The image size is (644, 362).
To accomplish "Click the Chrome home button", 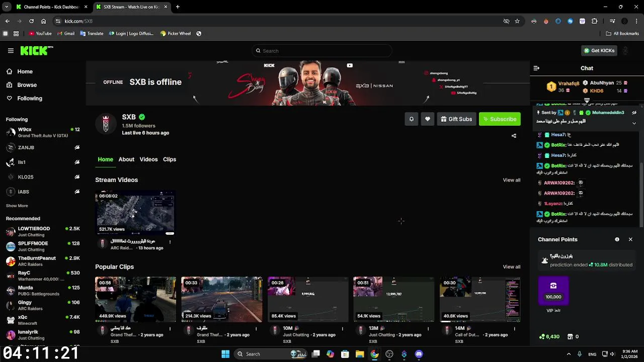I will pyautogui.click(x=44, y=21).
